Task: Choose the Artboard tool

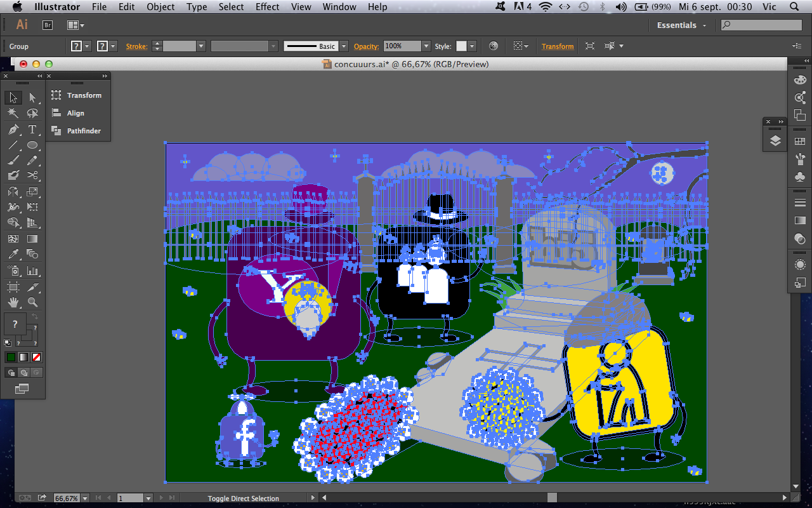Action: coord(13,286)
